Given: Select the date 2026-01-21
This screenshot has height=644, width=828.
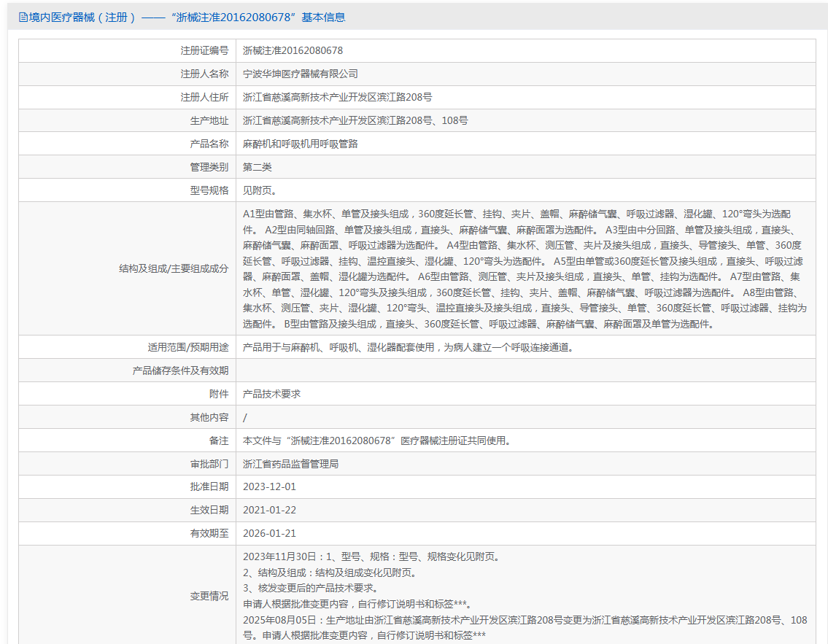Looking at the screenshot, I should click(x=269, y=533).
